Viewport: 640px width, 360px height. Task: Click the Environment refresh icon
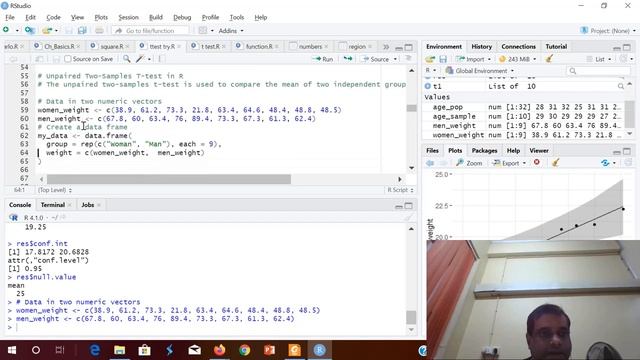coord(623,59)
